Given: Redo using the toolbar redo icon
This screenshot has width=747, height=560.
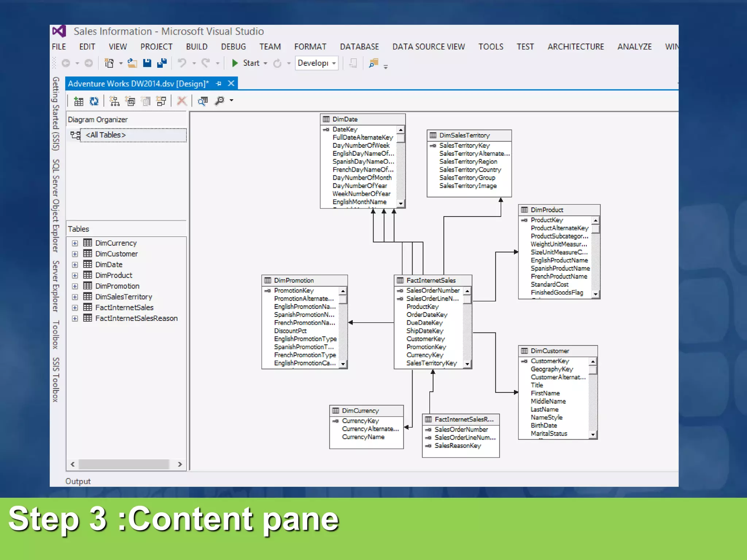Looking at the screenshot, I should [206, 63].
